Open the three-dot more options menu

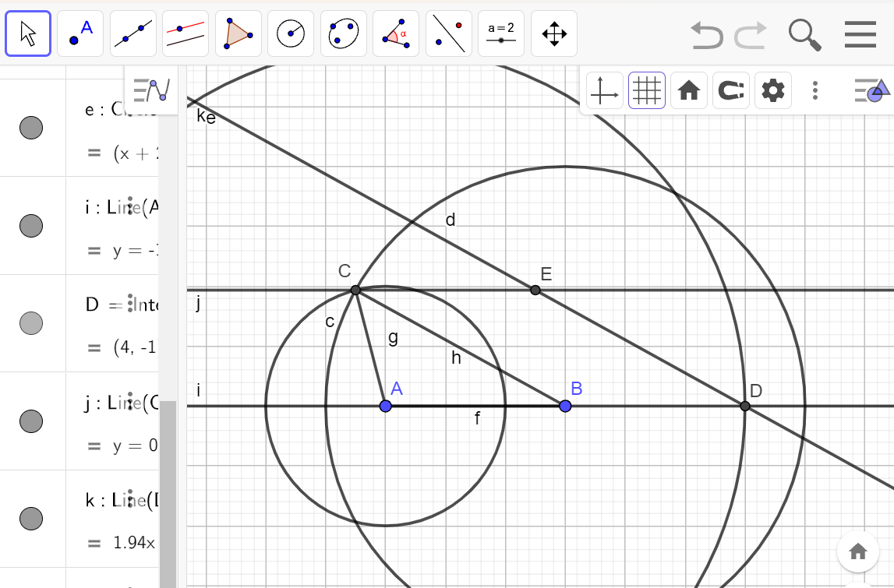(815, 90)
